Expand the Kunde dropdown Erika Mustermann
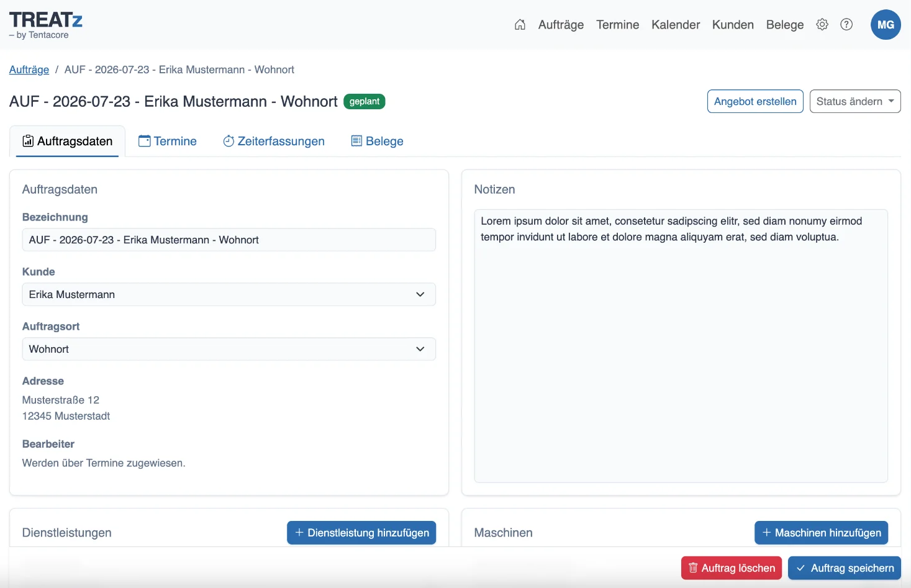 [229, 294]
